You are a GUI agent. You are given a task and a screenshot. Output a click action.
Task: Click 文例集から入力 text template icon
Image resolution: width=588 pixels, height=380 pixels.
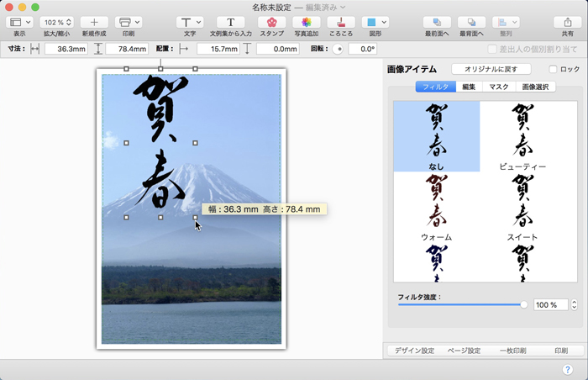tap(230, 22)
